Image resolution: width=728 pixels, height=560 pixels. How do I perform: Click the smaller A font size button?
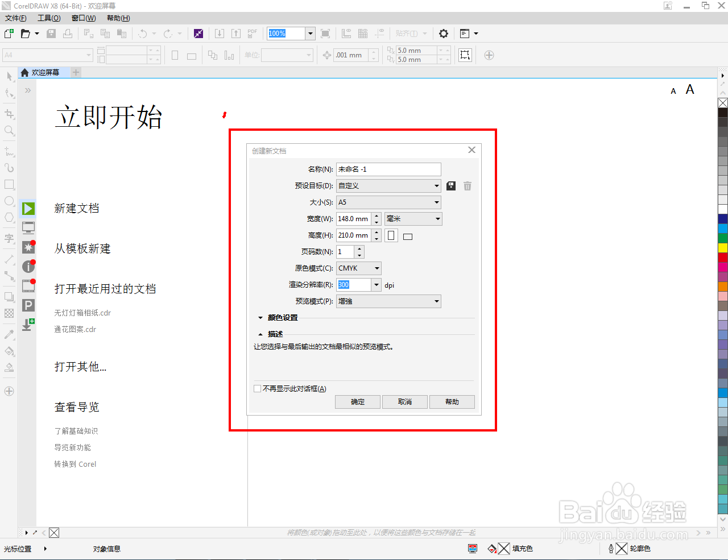[673, 91]
